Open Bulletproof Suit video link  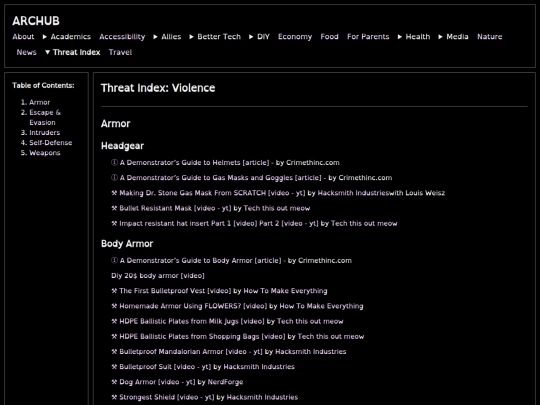(x=165, y=366)
